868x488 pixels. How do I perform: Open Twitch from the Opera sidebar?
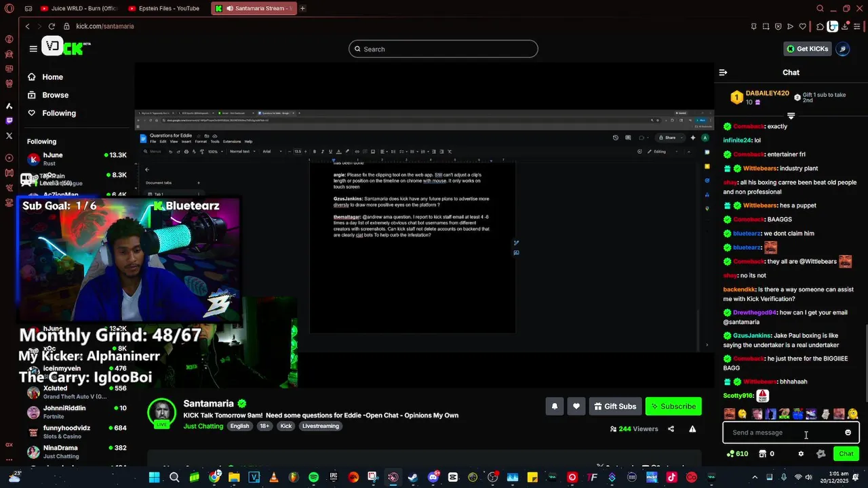[x=9, y=121]
